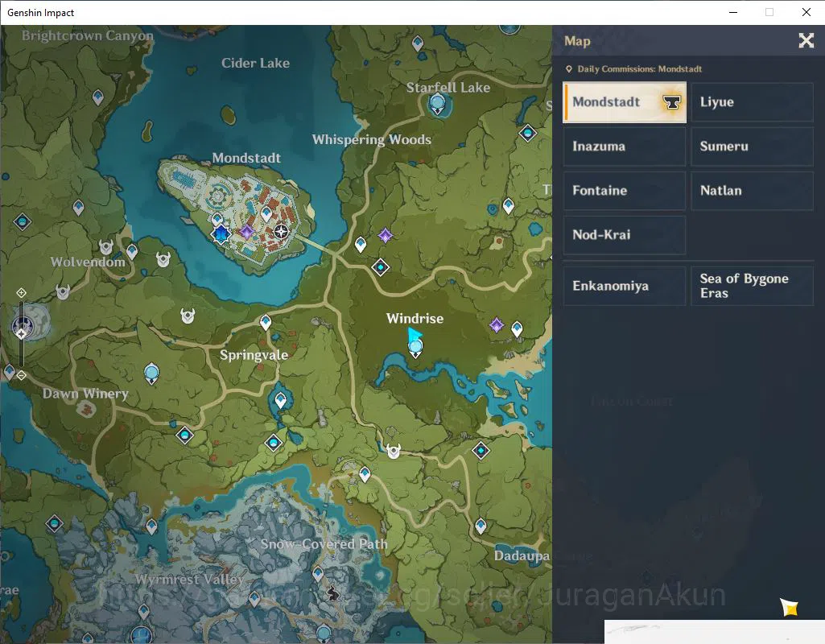Image resolution: width=825 pixels, height=644 pixels.
Task: Switch the map to Liyue region
Action: [752, 102]
